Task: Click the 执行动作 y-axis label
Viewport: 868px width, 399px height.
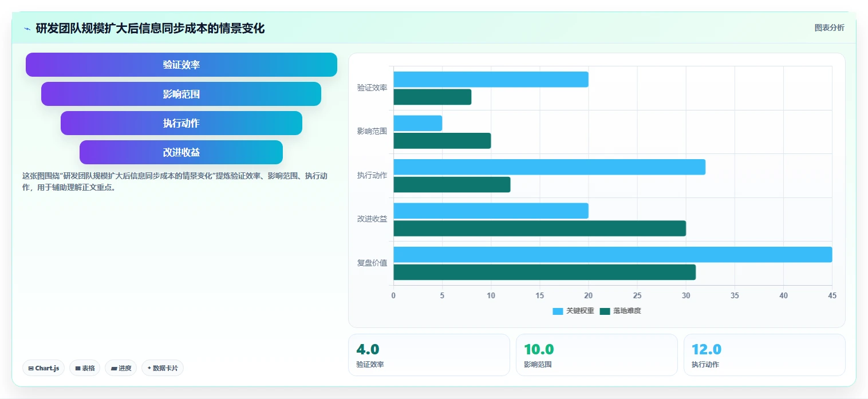Action: (x=372, y=175)
